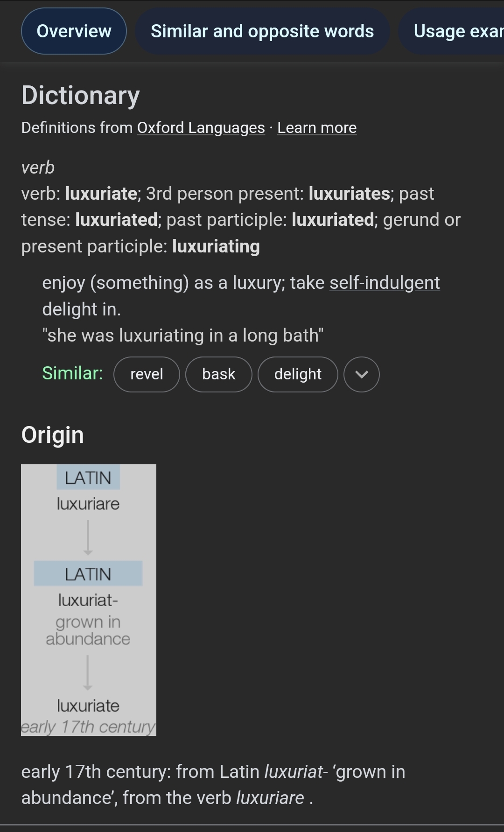The height and width of the screenshot is (832, 504).
Task: Click the italic verb part-of-speech label
Action: 38,168
